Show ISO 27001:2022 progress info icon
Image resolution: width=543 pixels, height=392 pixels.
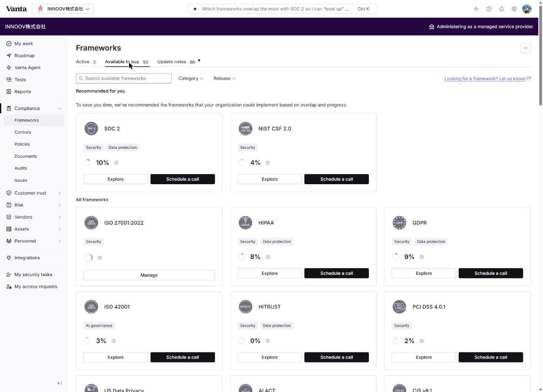(x=100, y=258)
